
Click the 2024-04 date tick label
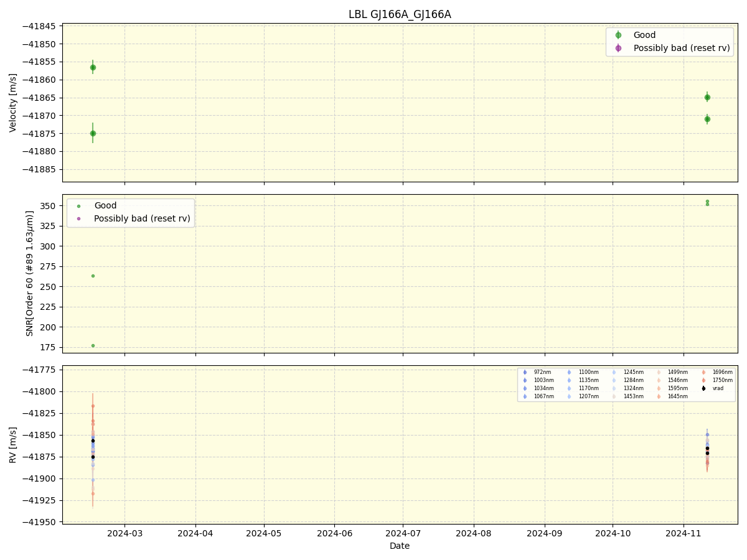coord(195,533)
